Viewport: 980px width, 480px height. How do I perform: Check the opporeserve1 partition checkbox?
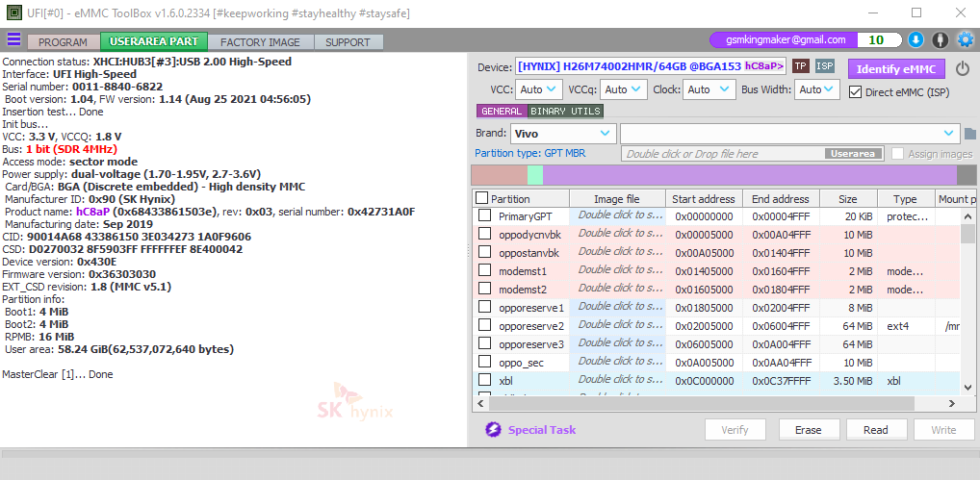pyautogui.click(x=484, y=307)
